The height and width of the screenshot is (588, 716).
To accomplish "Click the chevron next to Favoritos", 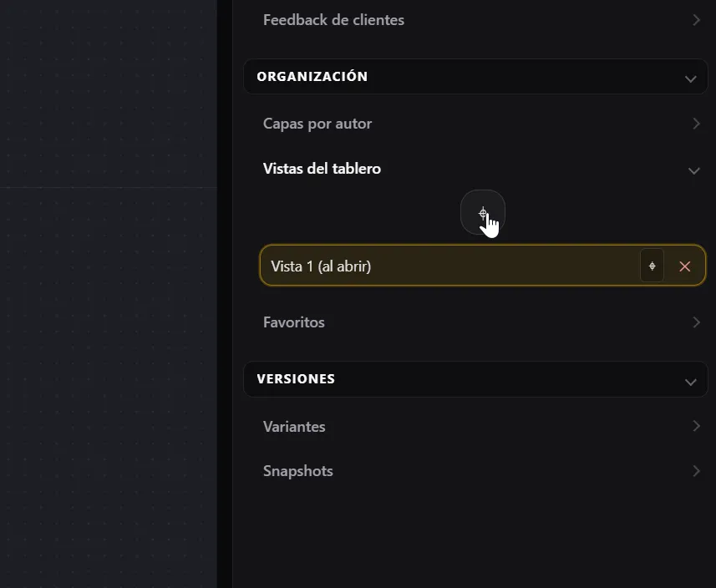I will coord(696,322).
